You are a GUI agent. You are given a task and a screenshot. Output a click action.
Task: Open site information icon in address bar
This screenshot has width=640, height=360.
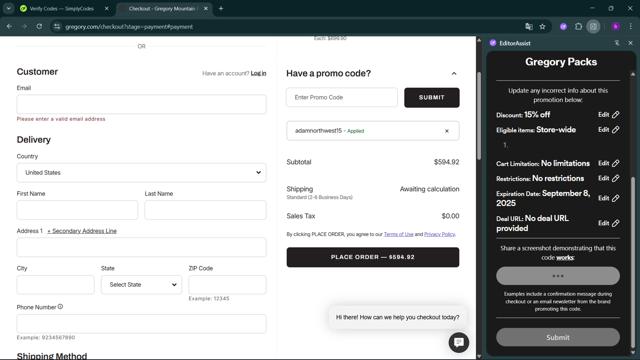57,27
